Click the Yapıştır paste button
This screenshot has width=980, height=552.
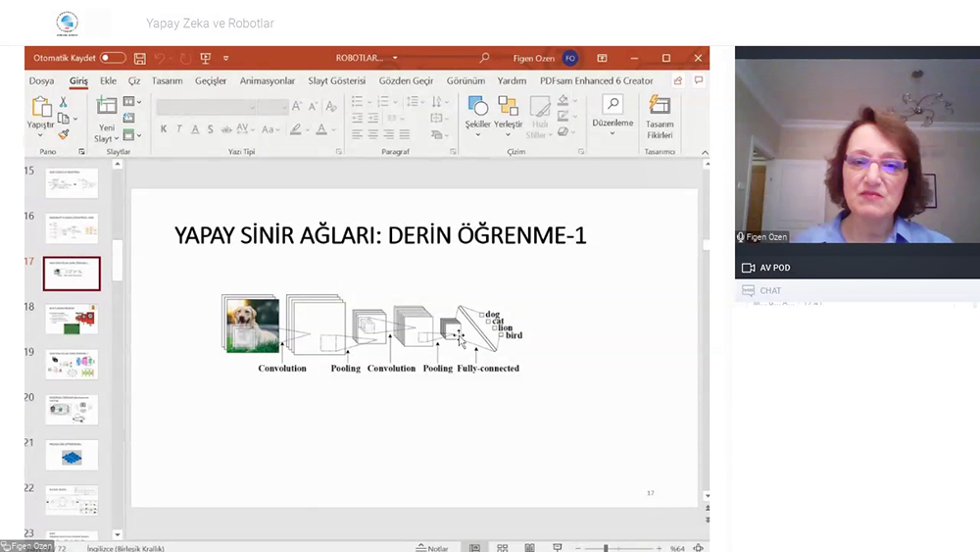pos(40,115)
